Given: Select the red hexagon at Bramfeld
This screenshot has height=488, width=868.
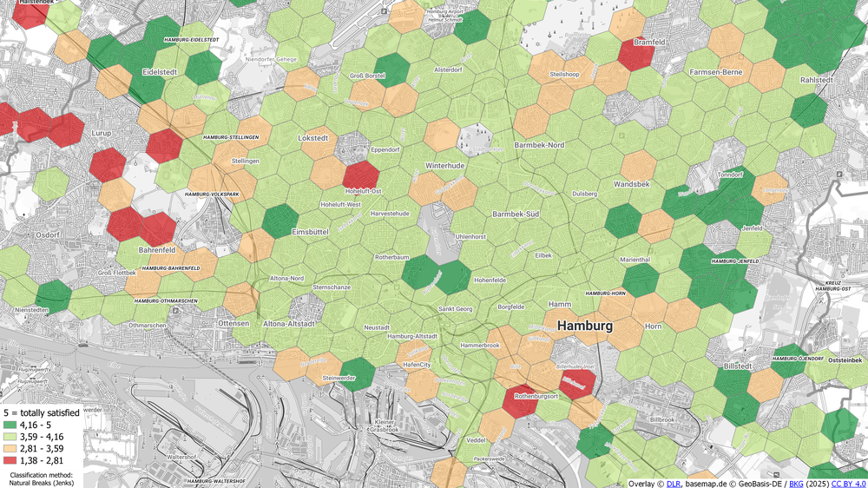Looking at the screenshot, I should coord(636,55).
